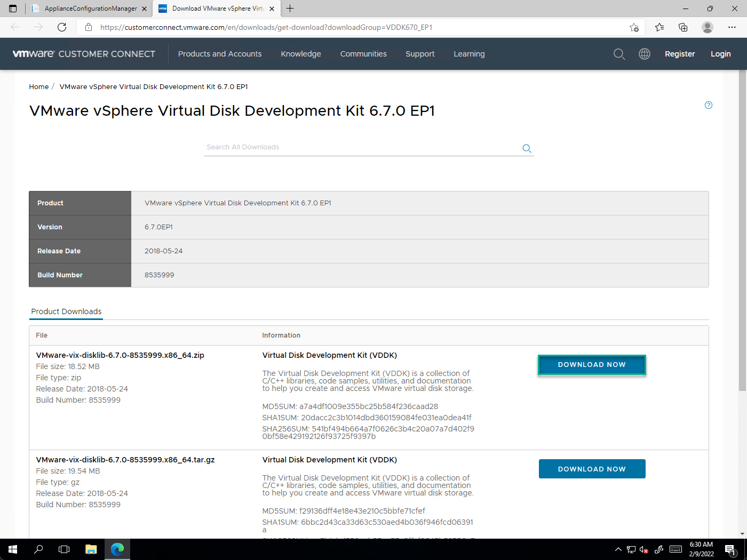Open Edge Settings and more ellipsis
Viewport: 747px width, 560px height.
click(732, 27)
